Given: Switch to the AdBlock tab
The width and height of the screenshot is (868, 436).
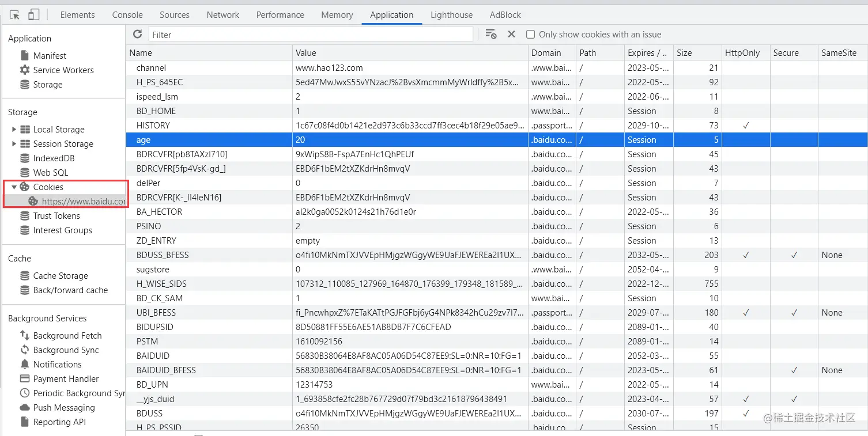Looking at the screenshot, I should click(505, 15).
